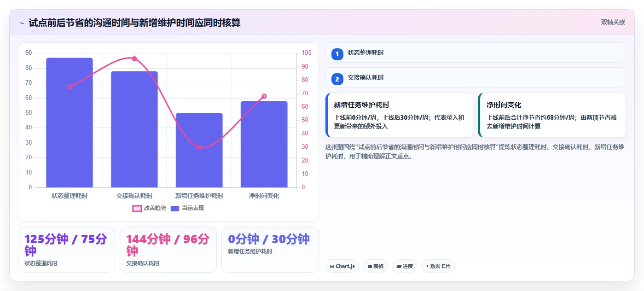Click the left axis value 90
The width and height of the screenshot is (644, 291).
(x=29, y=53)
